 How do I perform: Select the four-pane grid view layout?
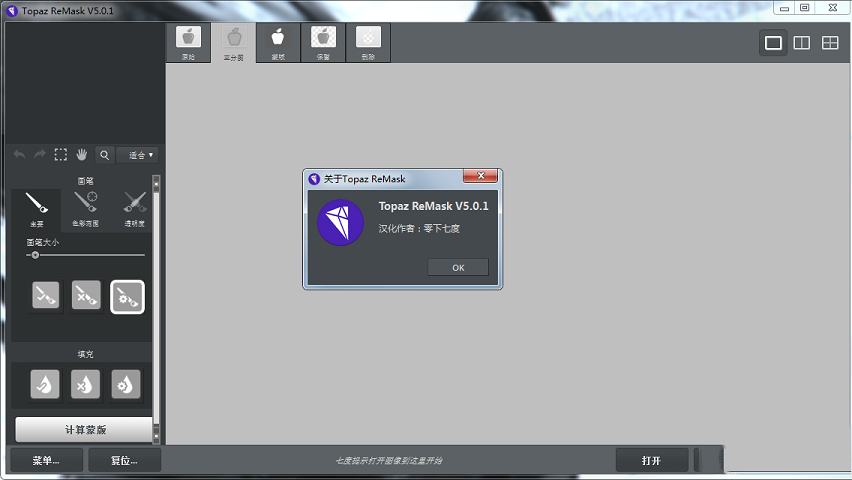(830, 43)
